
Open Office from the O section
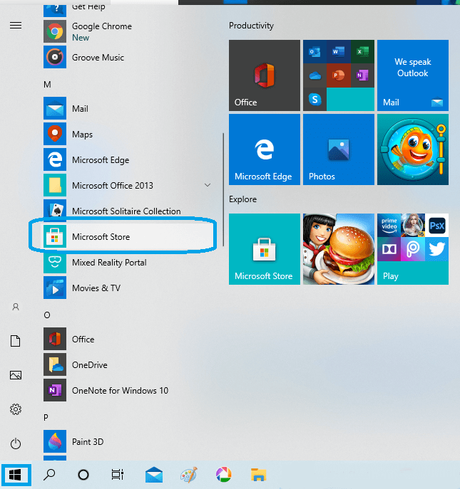click(x=127, y=339)
